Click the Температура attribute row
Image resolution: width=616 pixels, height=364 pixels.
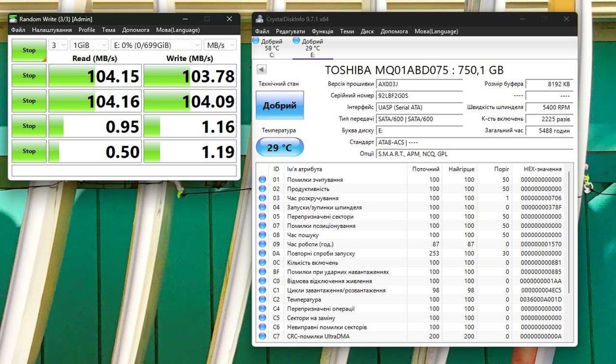pyautogui.click(x=411, y=299)
